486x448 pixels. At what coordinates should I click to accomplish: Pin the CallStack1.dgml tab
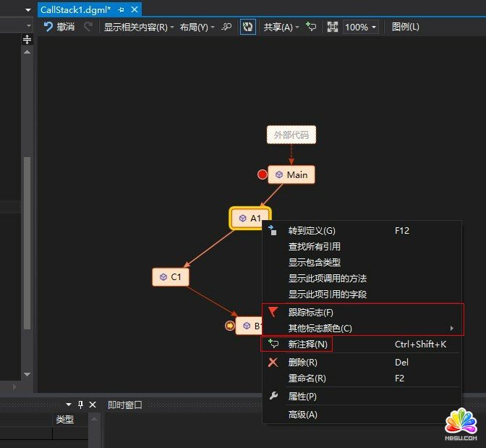click(x=121, y=9)
